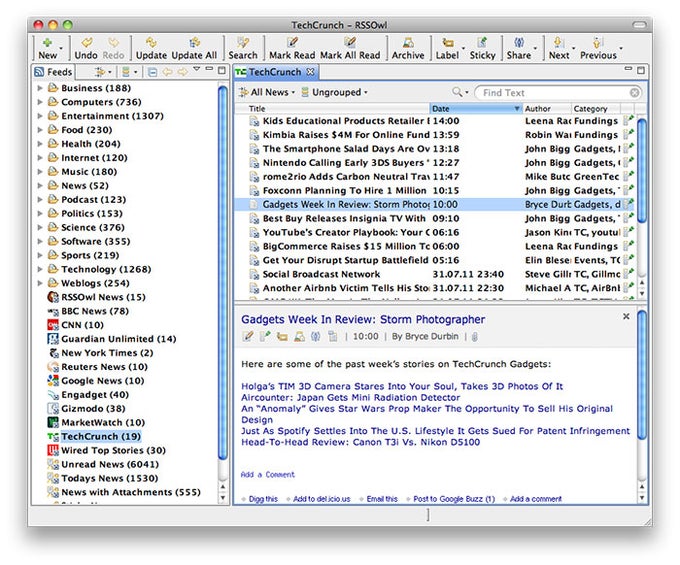Expand the Business feeds folder
This screenshot has width=680, height=565.
(40, 88)
